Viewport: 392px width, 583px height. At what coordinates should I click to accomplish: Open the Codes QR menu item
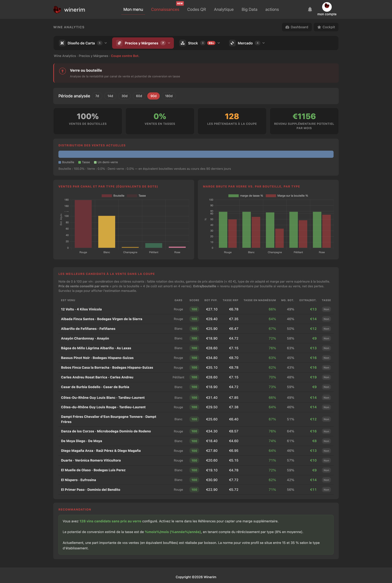click(197, 9)
